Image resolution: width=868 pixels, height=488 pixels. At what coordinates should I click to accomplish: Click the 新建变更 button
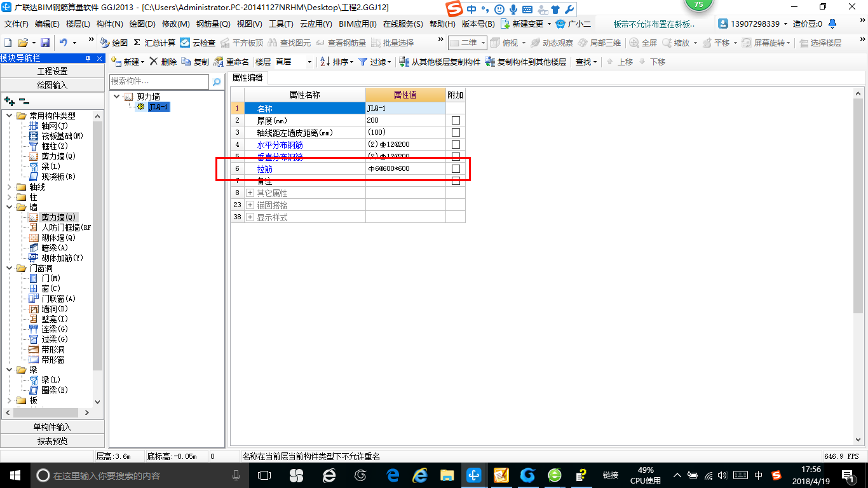click(x=526, y=24)
